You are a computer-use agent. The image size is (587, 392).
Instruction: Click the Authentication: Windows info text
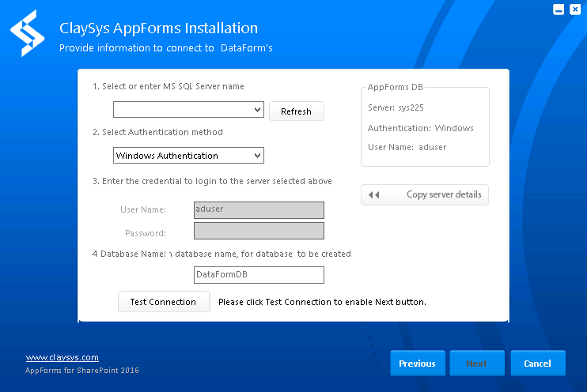click(x=420, y=128)
